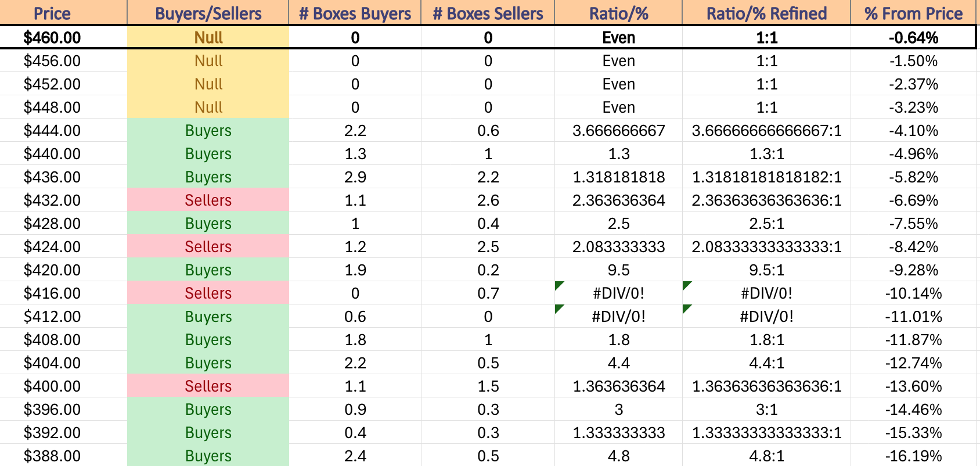
Task: Select the 3.666666667 ratio cell
Action: click(618, 130)
